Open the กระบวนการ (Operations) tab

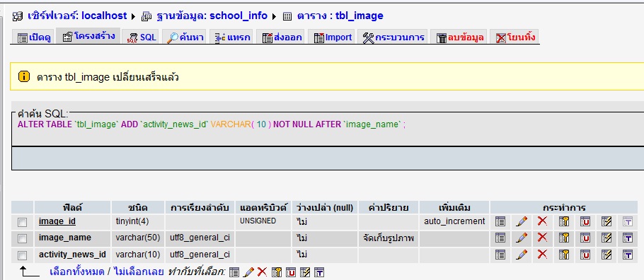[x=393, y=37]
